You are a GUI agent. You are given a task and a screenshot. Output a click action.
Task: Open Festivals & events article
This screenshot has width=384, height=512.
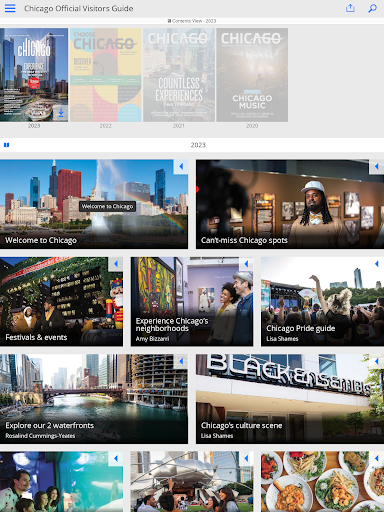pos(61,301)
